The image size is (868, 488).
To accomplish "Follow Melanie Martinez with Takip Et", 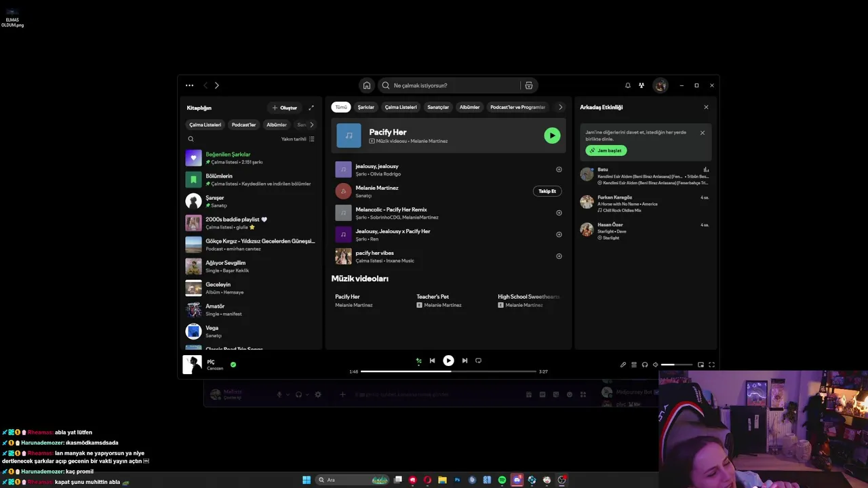I will (x=547, y=191).
